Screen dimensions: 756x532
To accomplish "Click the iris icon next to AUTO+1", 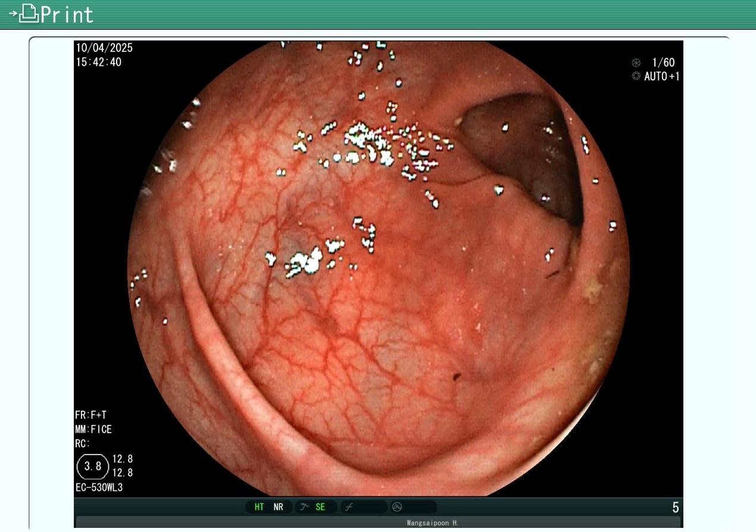I will 636,76.
